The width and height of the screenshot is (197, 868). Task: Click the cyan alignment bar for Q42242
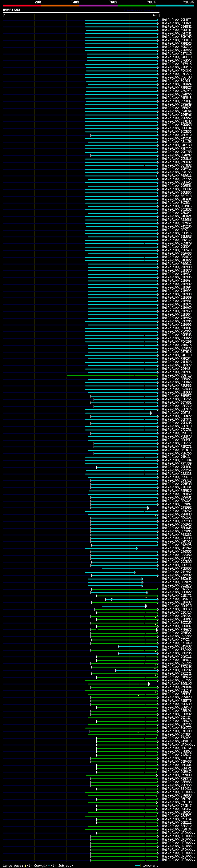(111, 548)
